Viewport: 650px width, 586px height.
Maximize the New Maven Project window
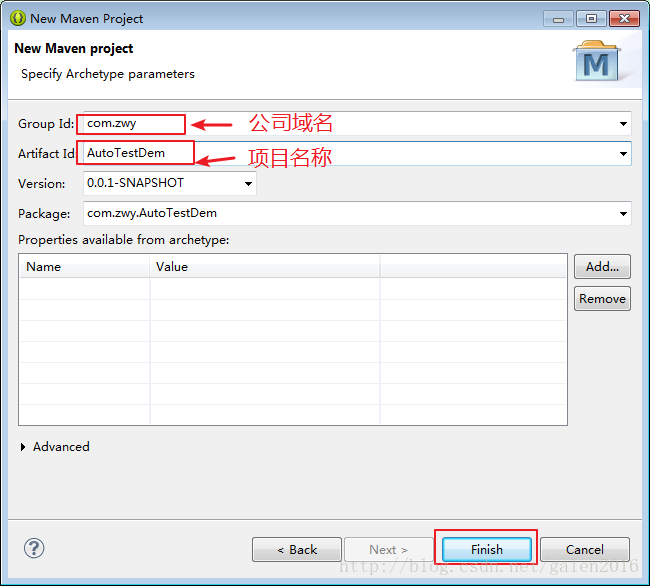(591, 19)
